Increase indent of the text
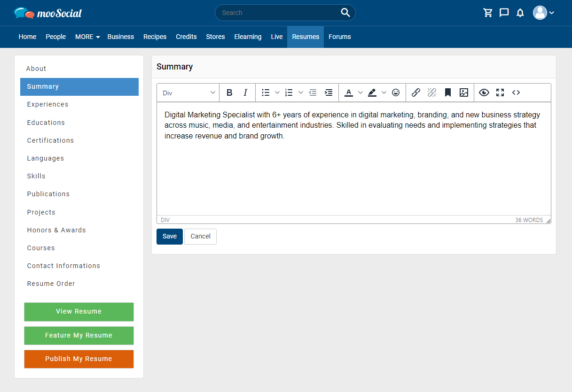Screen dimensions: 572x392 pyautogui.click(x=329, y=92)
